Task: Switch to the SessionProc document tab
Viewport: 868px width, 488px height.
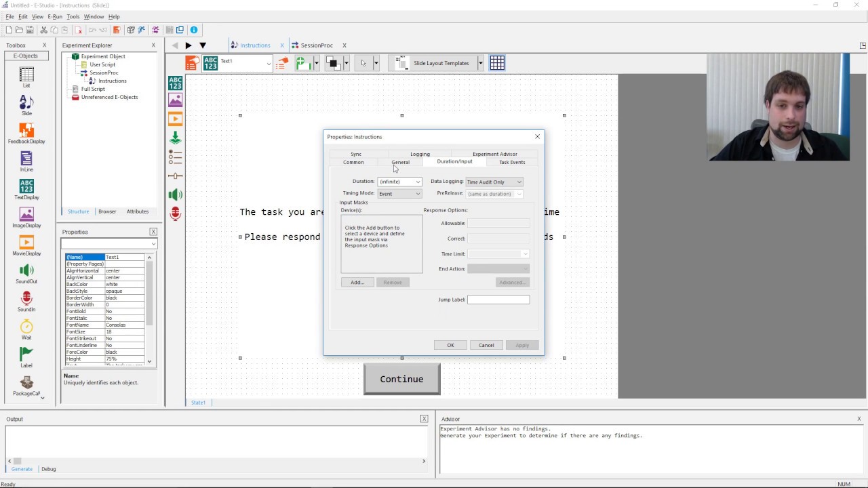Action: (317, 45)
